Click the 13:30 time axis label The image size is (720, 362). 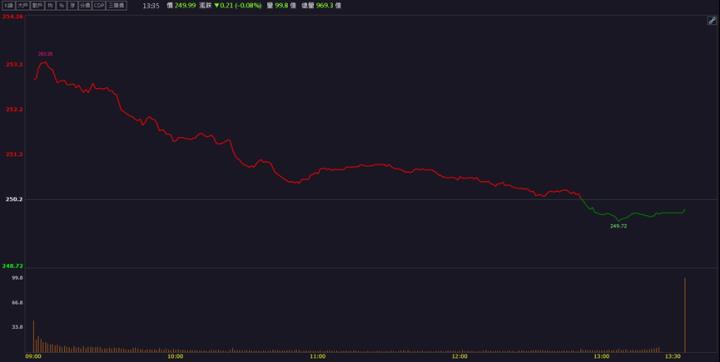coord(673,356)
